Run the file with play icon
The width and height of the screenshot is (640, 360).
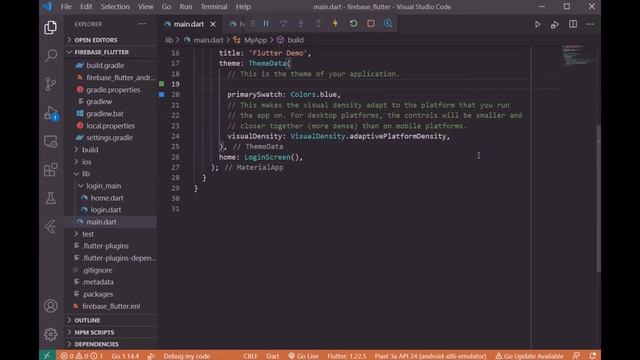pos(538,24)
